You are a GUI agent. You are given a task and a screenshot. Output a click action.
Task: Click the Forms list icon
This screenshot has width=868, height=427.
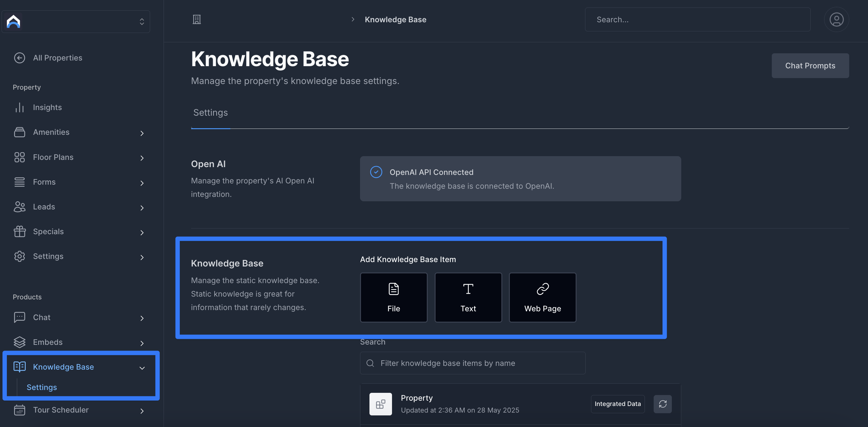tap(19, 182)
